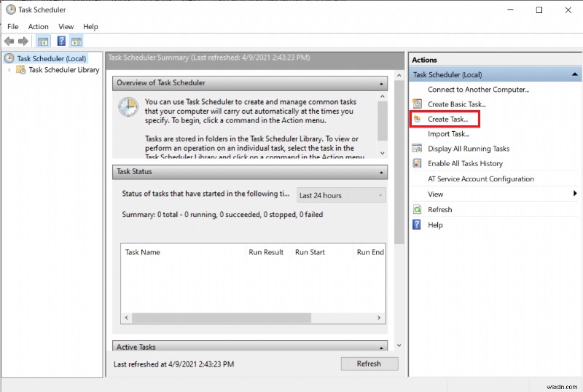Click the Back arrow toolbar icon
The width and height of the screenshot is (583, 392).
tap(9, 42)
